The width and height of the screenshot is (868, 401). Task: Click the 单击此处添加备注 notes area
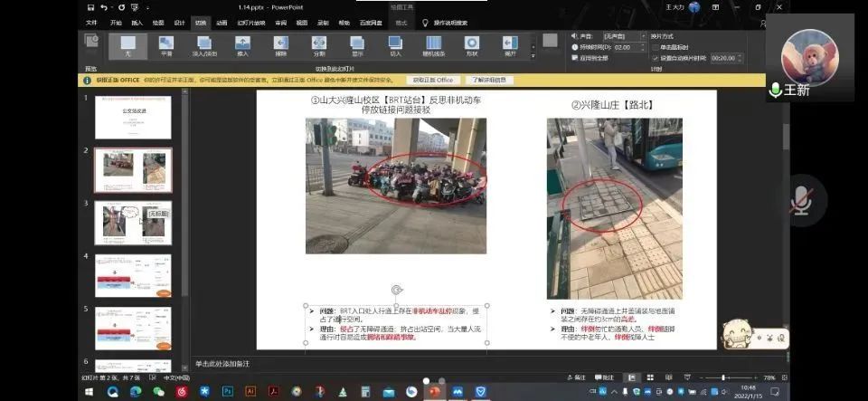pos(222,364)
